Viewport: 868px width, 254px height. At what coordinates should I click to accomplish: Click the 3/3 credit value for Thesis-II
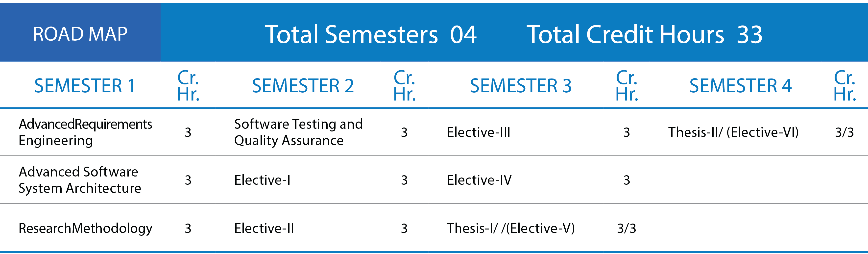pos(844,132)
